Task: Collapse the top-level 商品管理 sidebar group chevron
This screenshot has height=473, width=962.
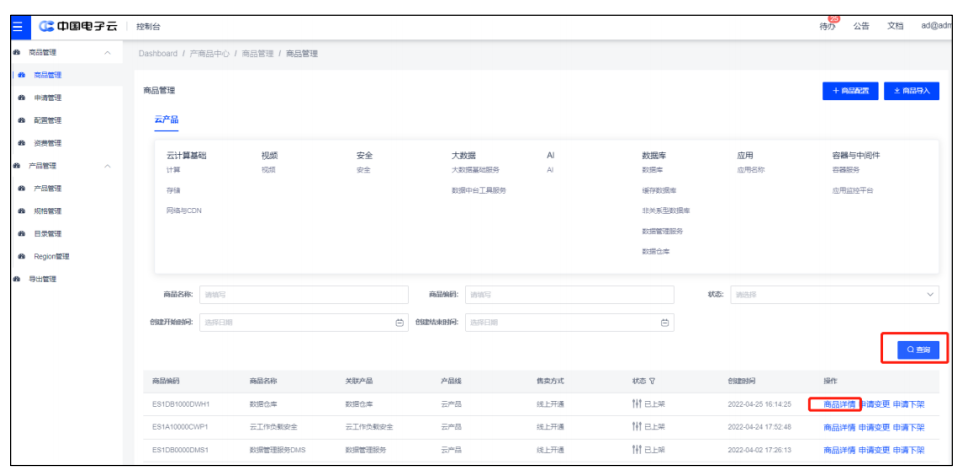Action: coord(108,53)
